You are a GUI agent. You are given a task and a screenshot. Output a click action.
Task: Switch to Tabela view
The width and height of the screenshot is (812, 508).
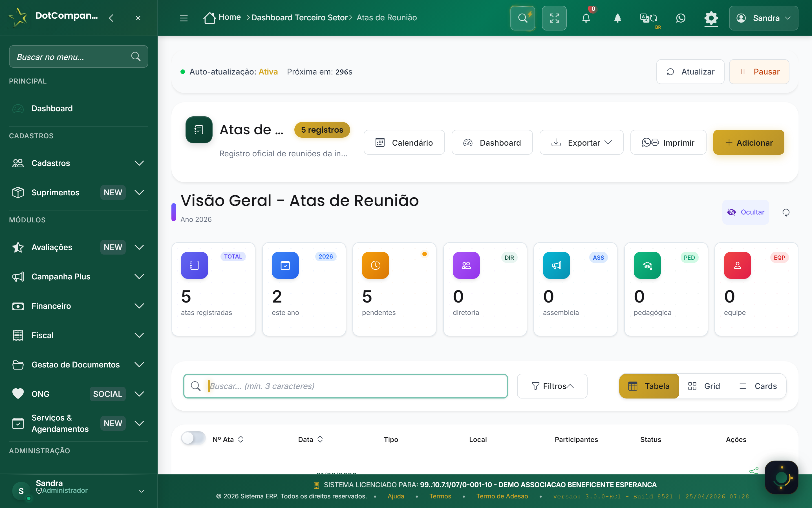648,386
